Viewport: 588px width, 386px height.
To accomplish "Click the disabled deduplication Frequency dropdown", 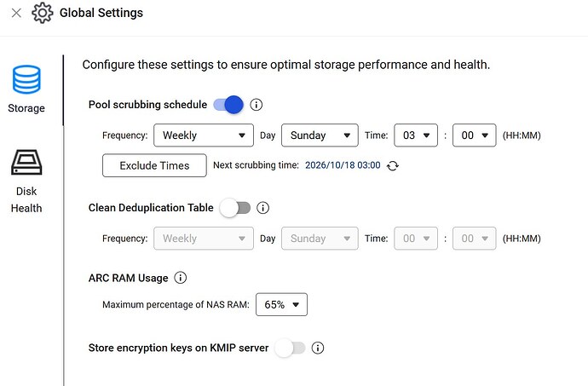I will tap(204, 239).
